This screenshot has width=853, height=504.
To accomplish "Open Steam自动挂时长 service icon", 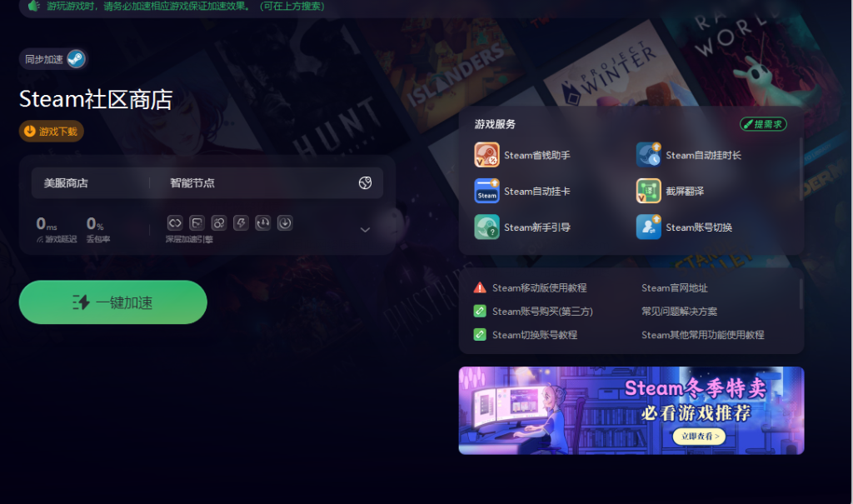I will pyautogui.click(x=648, y=155).
